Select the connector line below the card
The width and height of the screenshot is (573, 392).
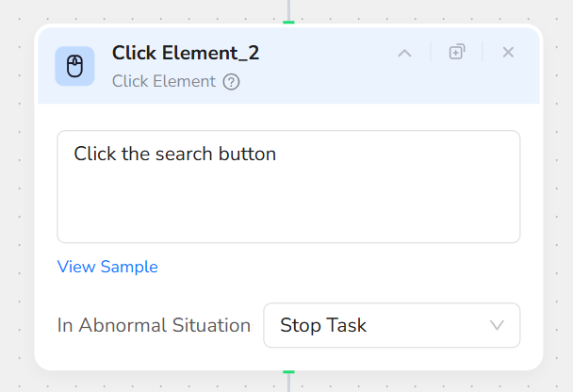click(x=288, y=384)
